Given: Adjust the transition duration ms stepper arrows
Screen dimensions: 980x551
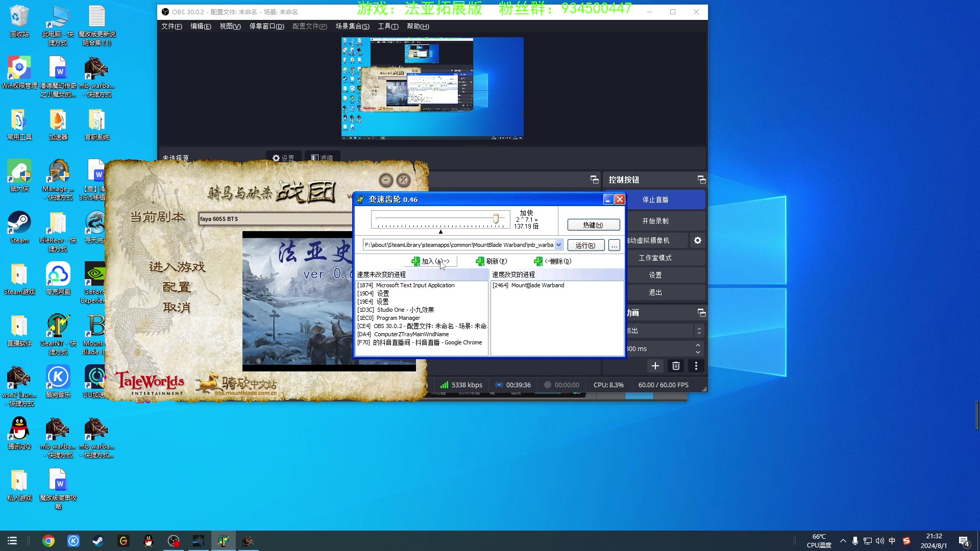Looking at the screenshot, I should click(698, 349).
